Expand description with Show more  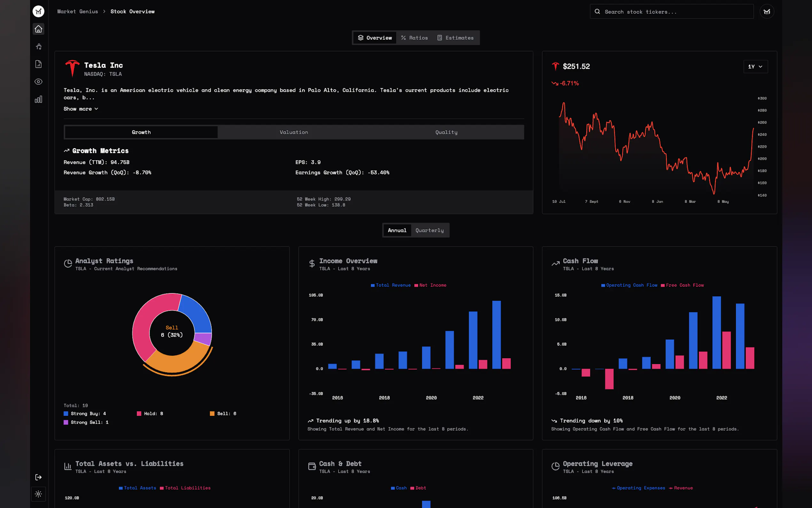tap(81, 109)
